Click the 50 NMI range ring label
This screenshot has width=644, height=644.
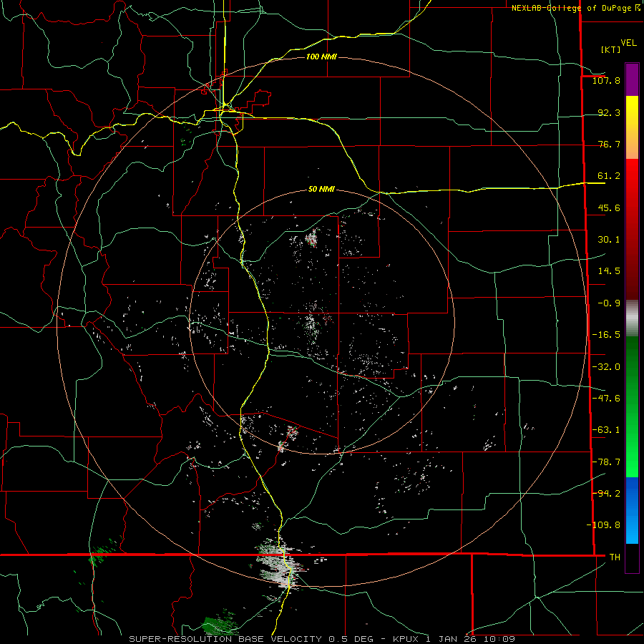pyautogui.click(x=321, y=190)
